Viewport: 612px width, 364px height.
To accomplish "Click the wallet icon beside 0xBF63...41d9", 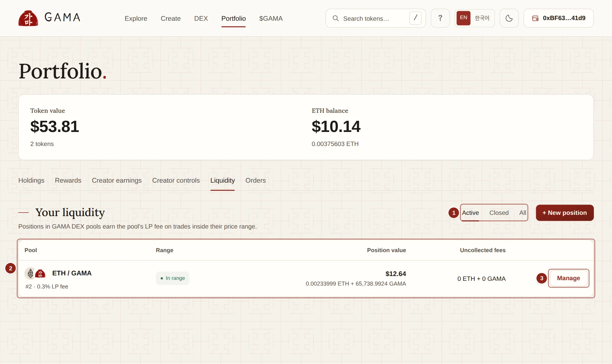I will [x=535, y=18].
